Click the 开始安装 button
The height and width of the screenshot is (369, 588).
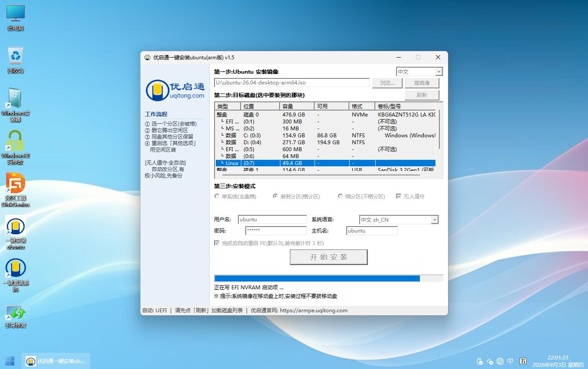328,257
